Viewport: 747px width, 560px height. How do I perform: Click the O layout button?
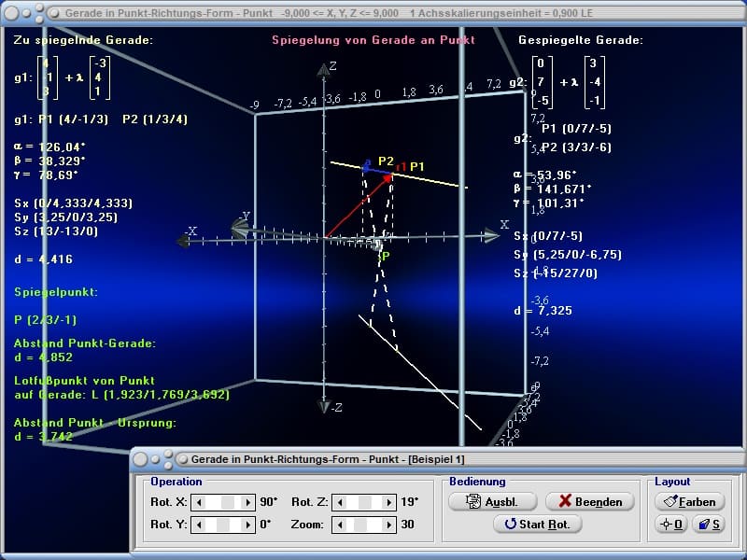coord(670,525)
